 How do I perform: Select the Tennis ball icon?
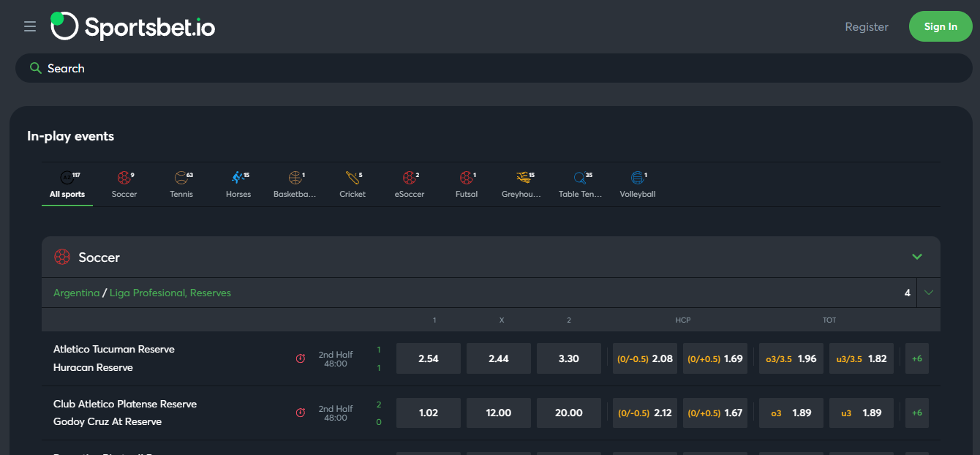tap(181, 178)
